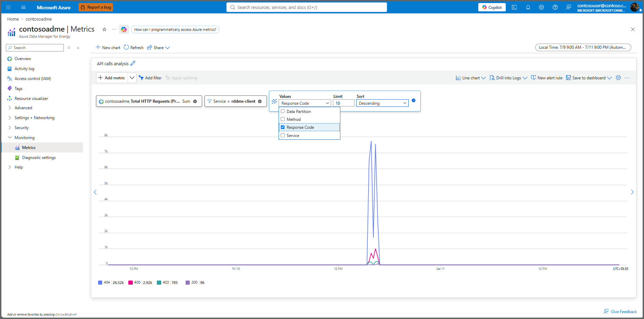Remove the Total HTTP Requests metric

pyautogui.click(x=195, y=101)
